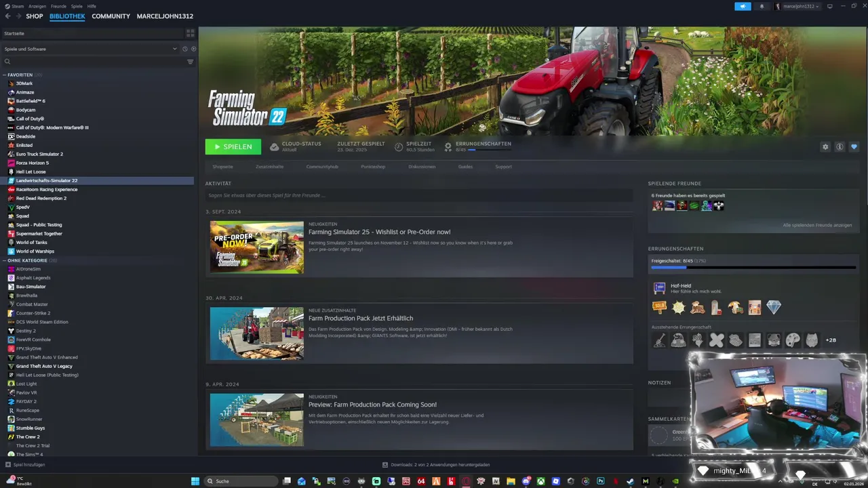Open the Hilfe menu
Viewport: 868px width, 488px height.
(92, 6)
